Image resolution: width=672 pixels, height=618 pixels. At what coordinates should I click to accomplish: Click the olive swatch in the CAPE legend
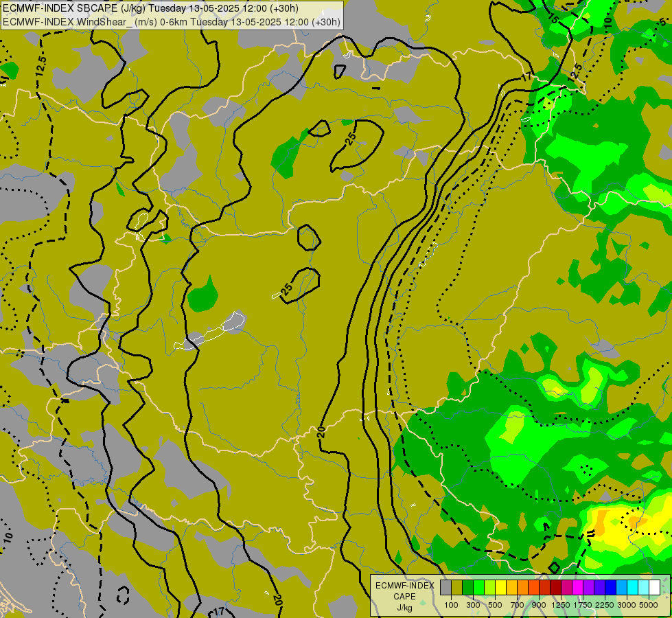[x=457, y=588]
